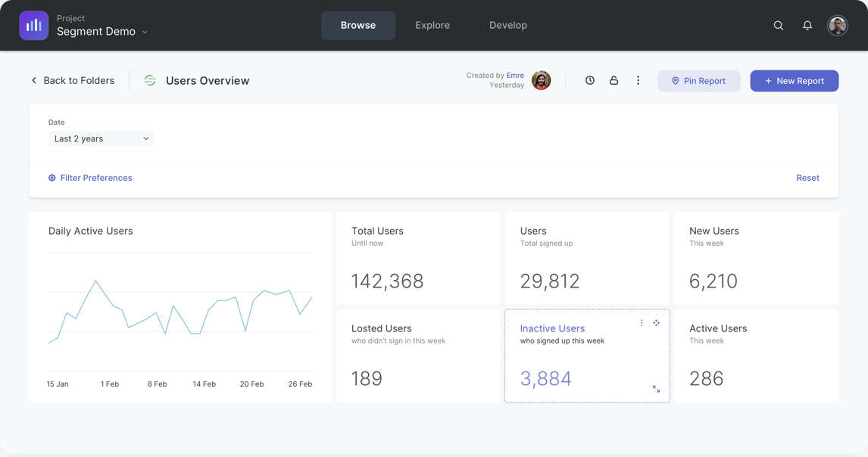Open report history clock icon

click(x=590, y=80)
